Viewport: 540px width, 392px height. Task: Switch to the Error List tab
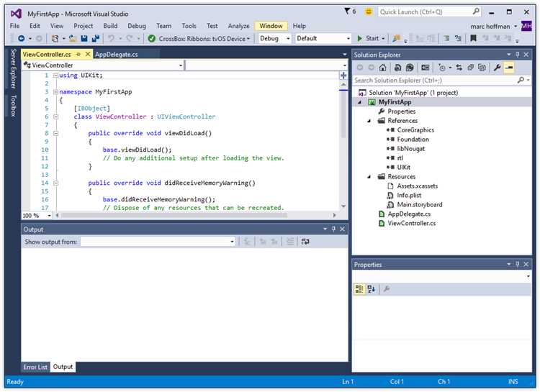[x=35, y=367]
